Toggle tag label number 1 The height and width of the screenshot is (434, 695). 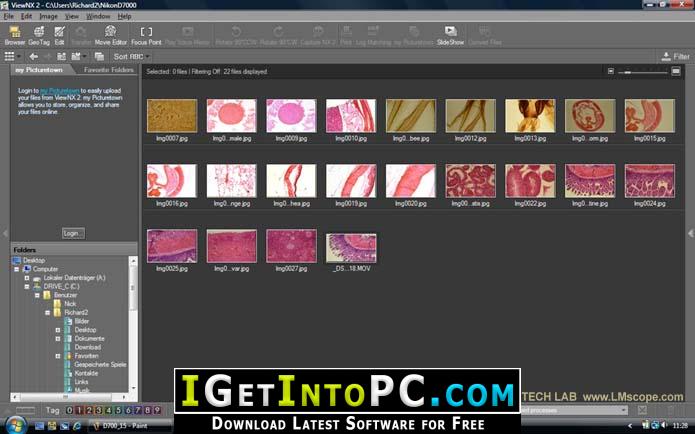(79, 410)
